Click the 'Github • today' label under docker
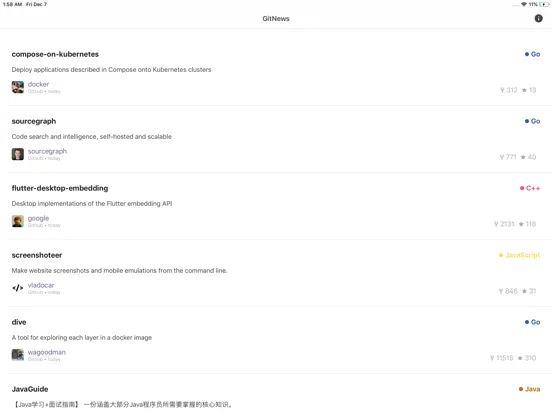Screen dimensions: 552x414 (44, 92)
